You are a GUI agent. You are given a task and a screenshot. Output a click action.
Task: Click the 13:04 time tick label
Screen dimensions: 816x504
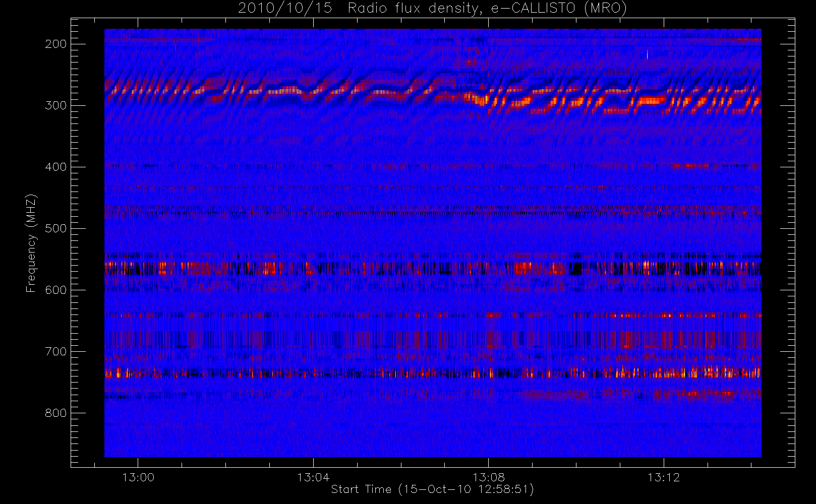(313, 477)
